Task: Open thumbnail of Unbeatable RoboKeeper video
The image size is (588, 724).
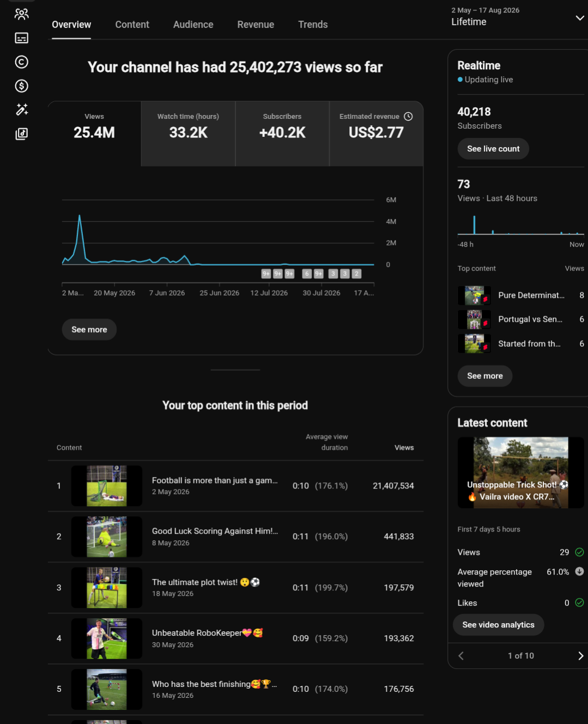Action: tap(107, 638)
